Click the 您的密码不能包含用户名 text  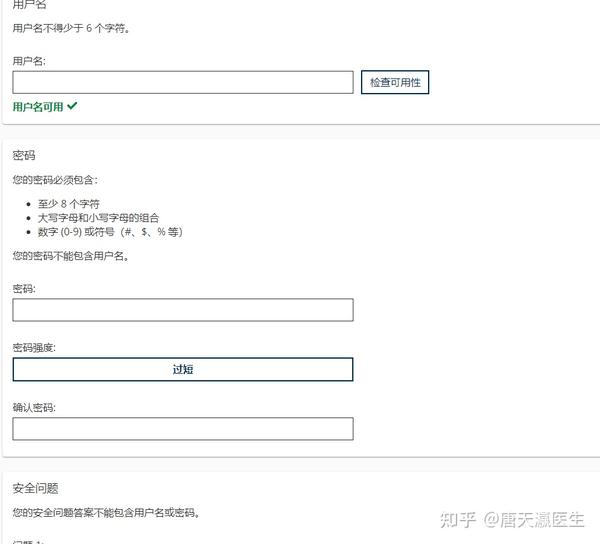[x=70, y=256]
